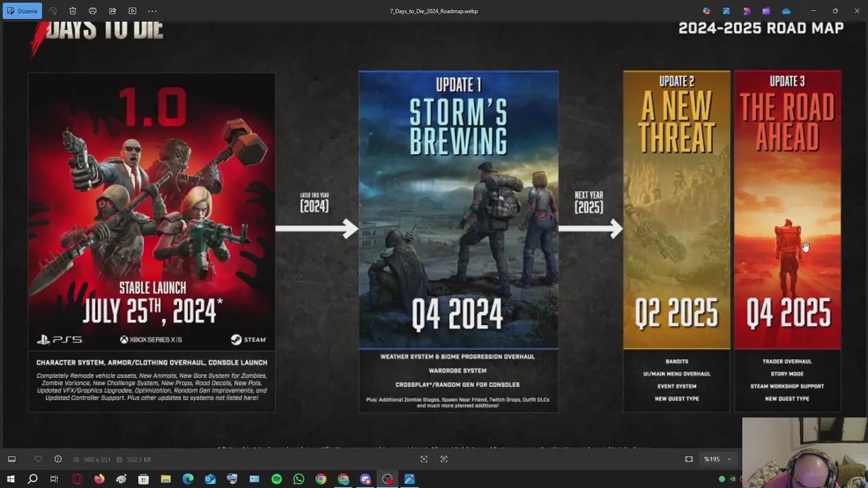
Task: Click the fullscreen icon near zoom percentage
Action: pos(688,459)
